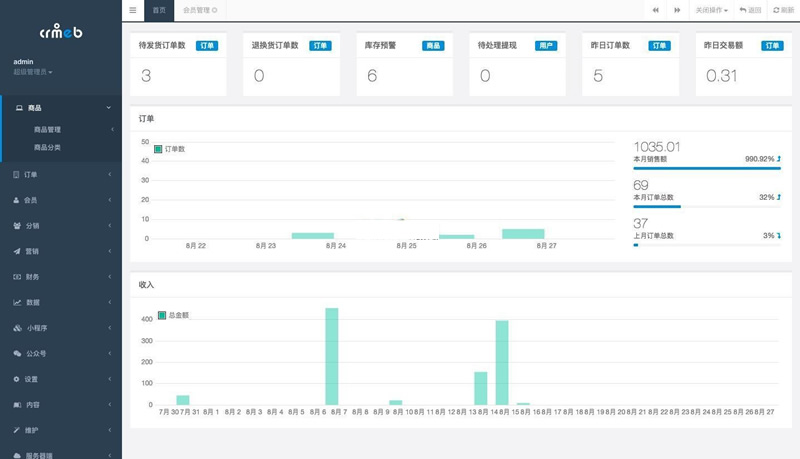Click the forward tabs right icon
The height and width of the screenshot is (459, 800).
(x=677, y=10)
